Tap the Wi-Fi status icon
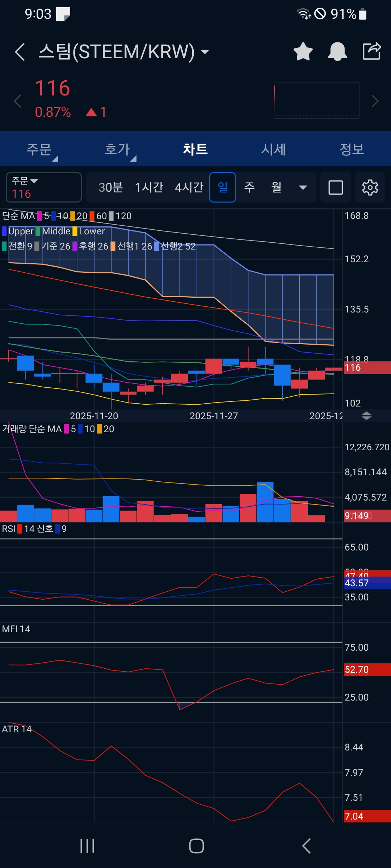391x868 pixels. tap(303, 14)
